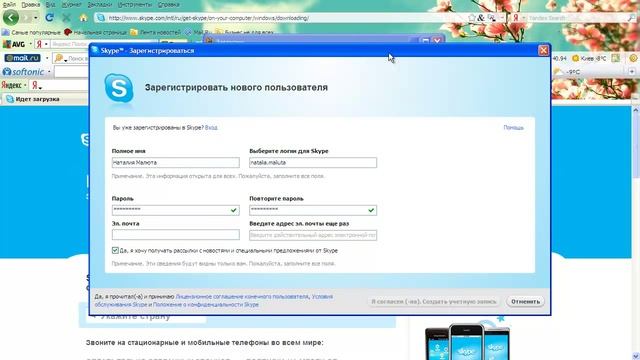This screenshot has width=640, height=360.
Task: Click the Mail.ru toolbar logo
Action: [22, 58]
